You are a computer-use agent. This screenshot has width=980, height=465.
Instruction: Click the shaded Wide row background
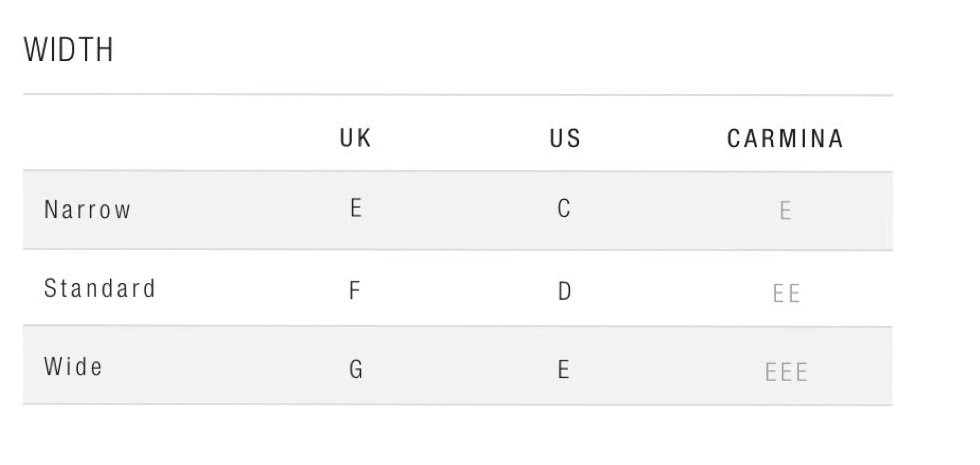[x=458, y=366]
